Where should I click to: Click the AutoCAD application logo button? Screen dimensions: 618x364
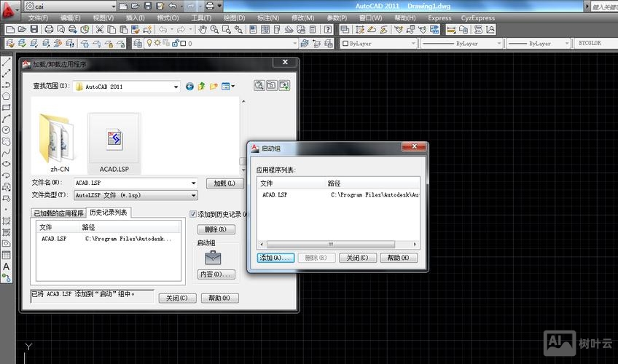tap(9, 9)
